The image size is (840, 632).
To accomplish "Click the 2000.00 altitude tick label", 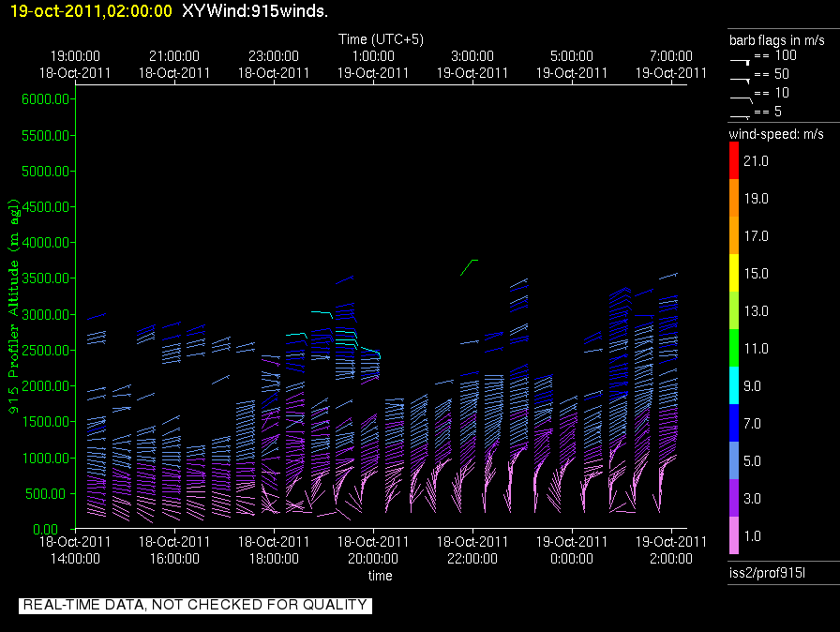I will [46, 386].
